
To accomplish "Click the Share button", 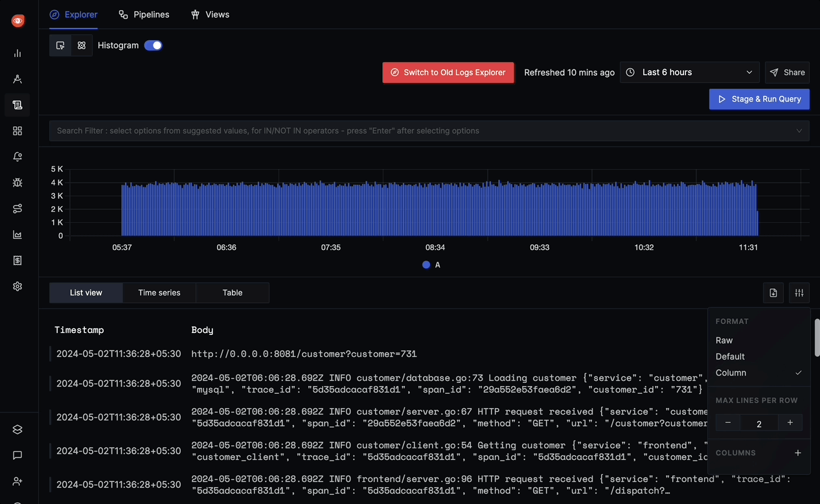I will coord(787,73).
